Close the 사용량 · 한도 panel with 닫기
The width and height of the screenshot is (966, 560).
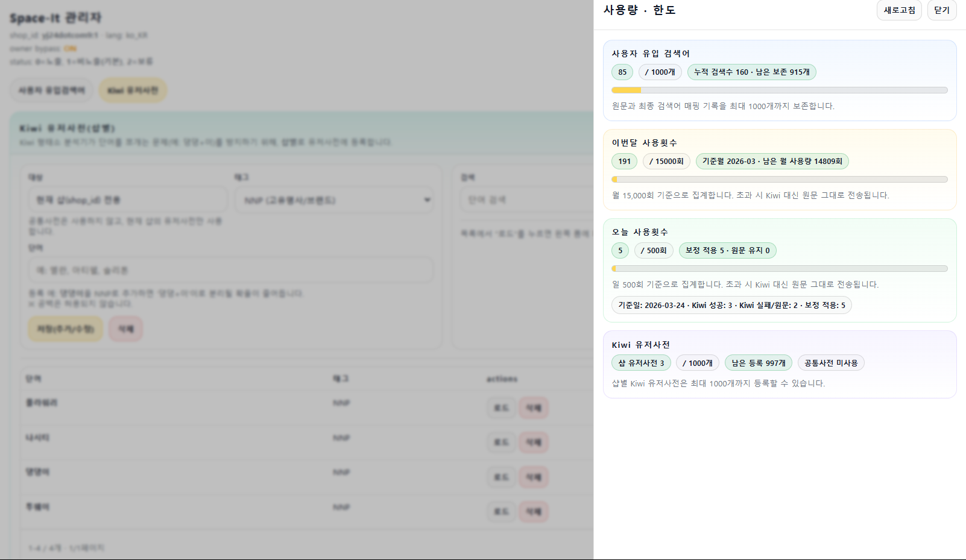click(941, 10)
